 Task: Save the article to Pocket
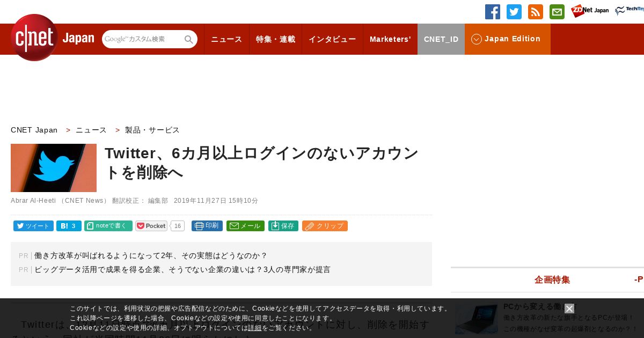coord(151,226)
